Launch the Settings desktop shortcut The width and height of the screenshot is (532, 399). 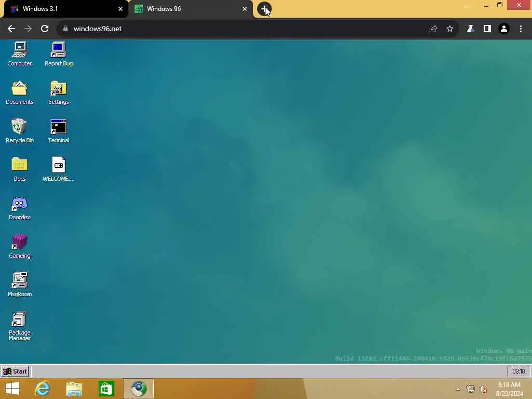58,92
